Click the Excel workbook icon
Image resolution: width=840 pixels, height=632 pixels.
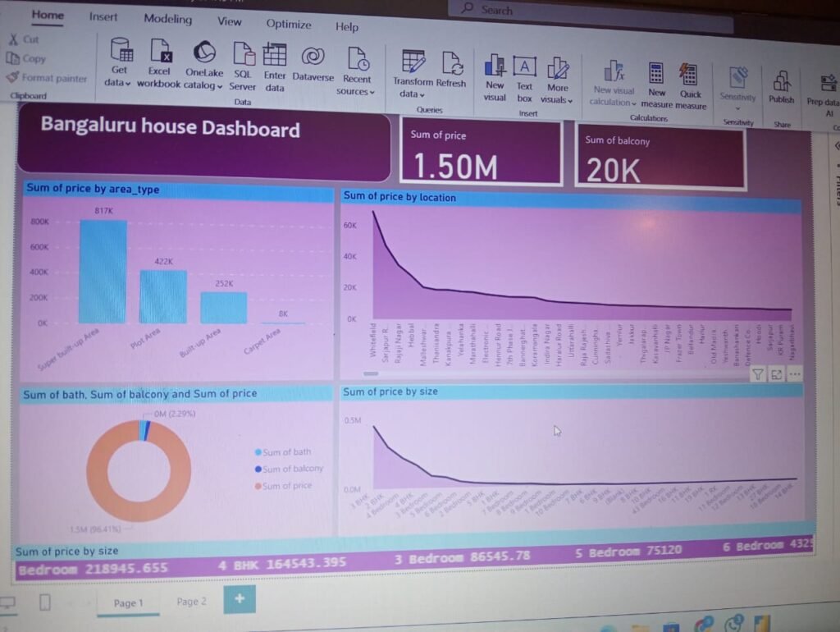coord(160,52)
